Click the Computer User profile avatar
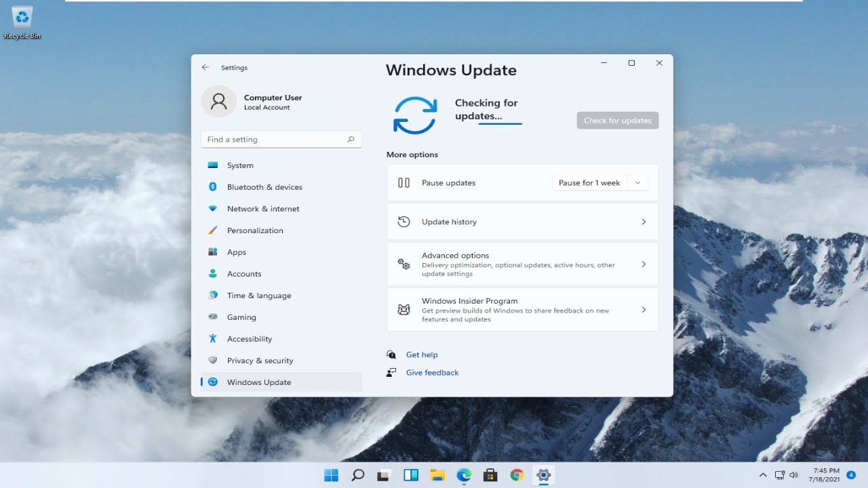 [x=218, y=102]
